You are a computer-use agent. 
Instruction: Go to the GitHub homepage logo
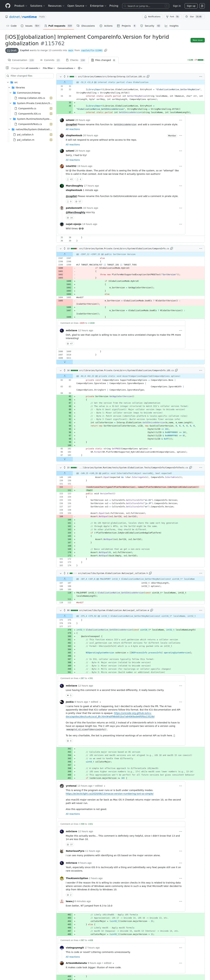coord(8,6)
